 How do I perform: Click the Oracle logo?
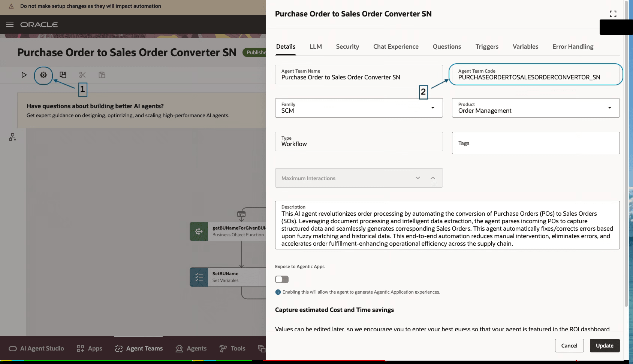tap(39, 25)
